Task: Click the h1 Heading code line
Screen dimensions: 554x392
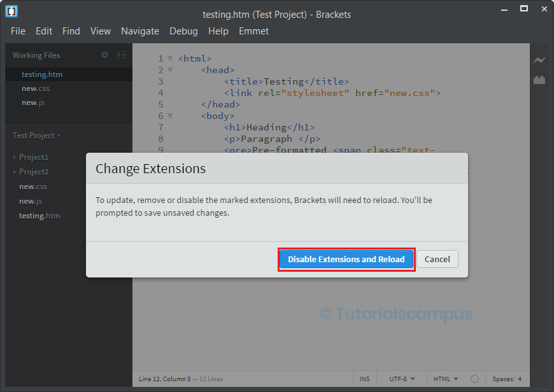Action: point(269,127)
